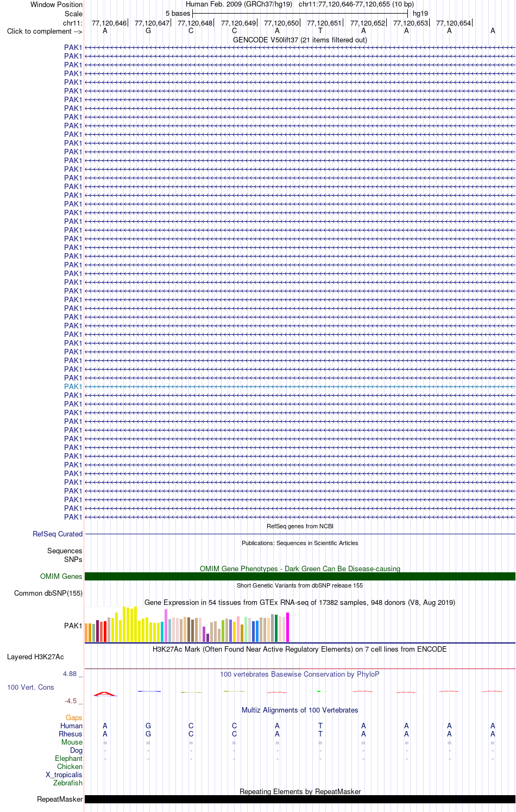Click the GTEx Gene Expression track title
The width and height of the screenshot is (516, 812).
point(300,602)
